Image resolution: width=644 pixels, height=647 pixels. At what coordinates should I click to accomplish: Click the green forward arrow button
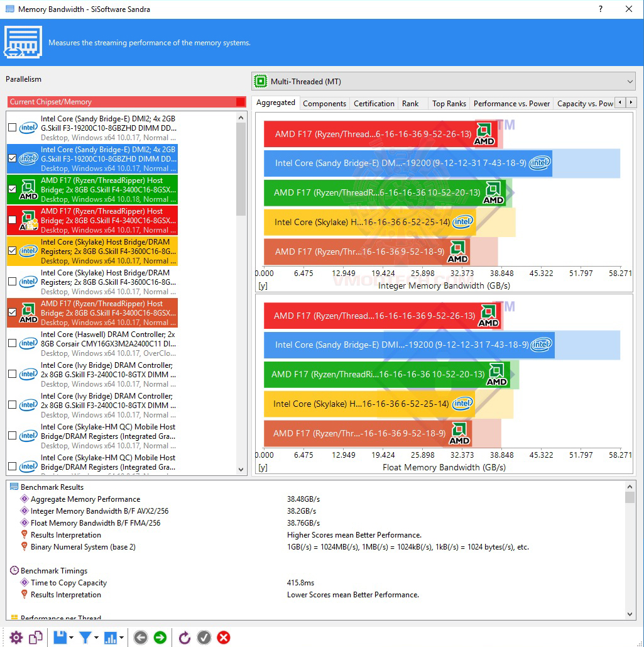click(160, 638)
